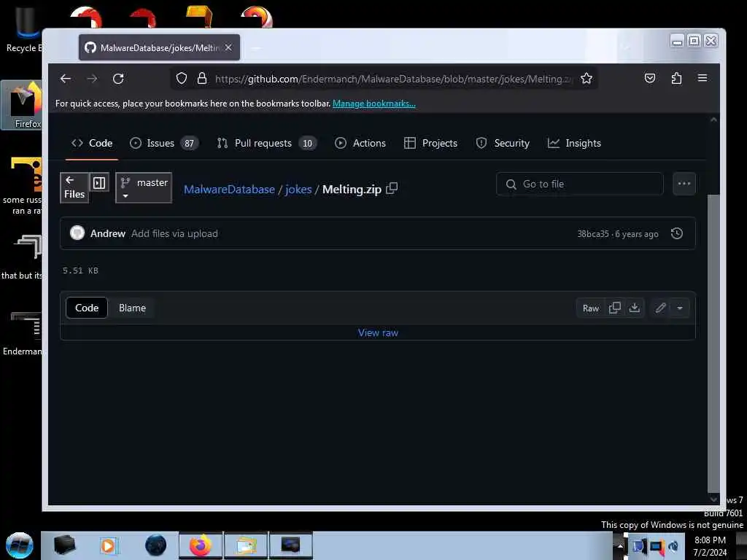Open the Add files via upload commit
Screen dimensions: 747x560
tap(175, 234)
